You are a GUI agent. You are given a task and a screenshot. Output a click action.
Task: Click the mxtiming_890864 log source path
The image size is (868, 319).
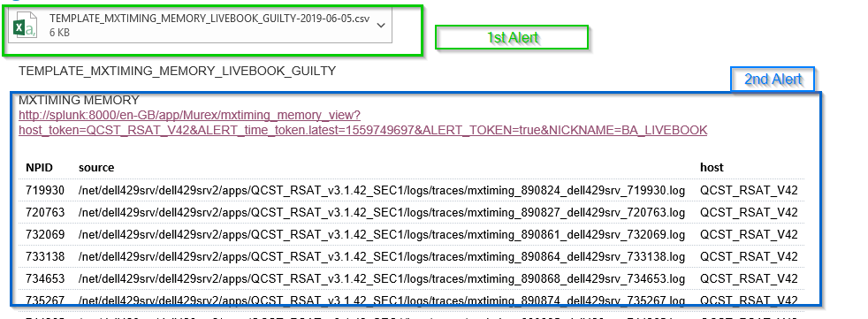[382, 257]
